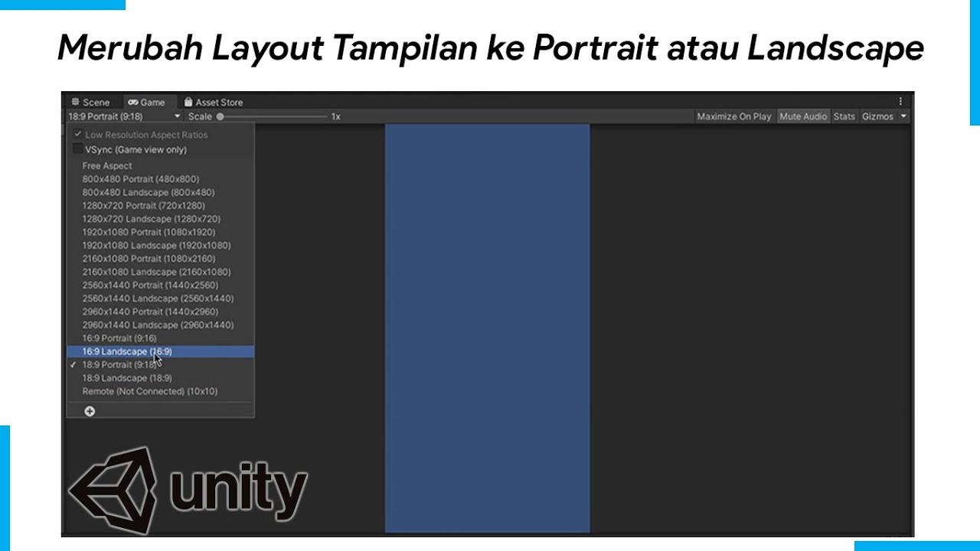Select 2560x1440 Landscape (2560x1440)
980x551 pixels.
[x=160, y=298]
